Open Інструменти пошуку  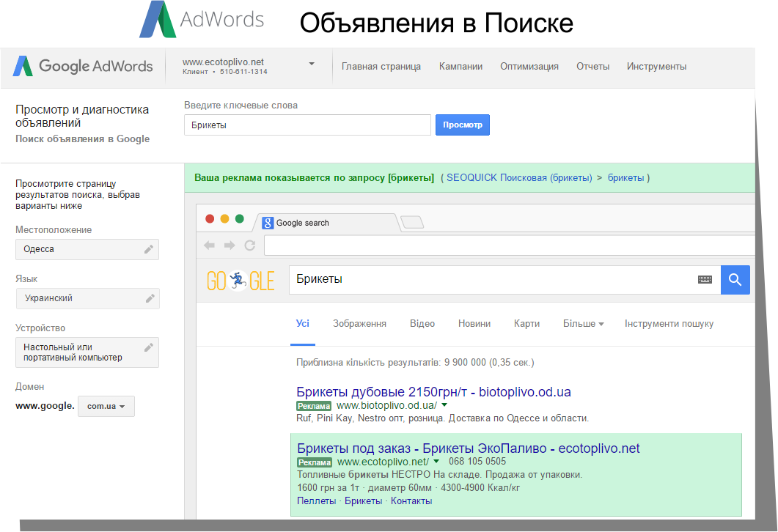(x=669, y=323)
